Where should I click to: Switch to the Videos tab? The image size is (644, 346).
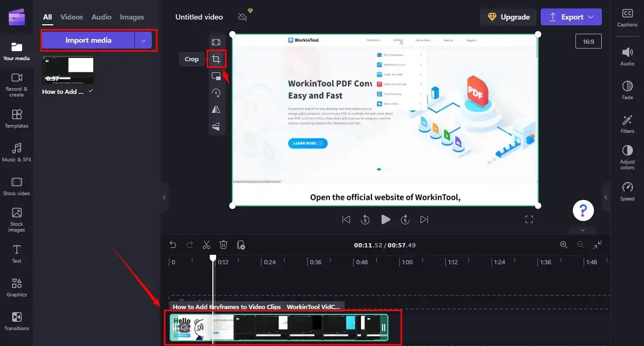71,17
